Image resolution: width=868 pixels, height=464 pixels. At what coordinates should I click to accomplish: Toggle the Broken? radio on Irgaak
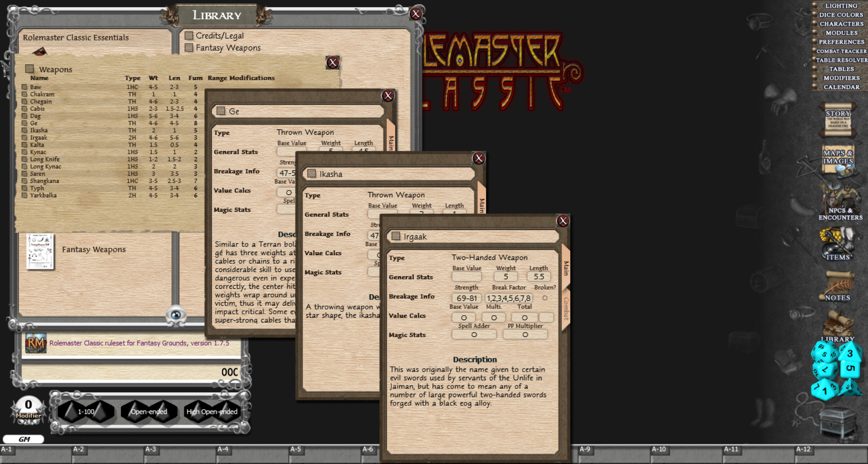545,298
